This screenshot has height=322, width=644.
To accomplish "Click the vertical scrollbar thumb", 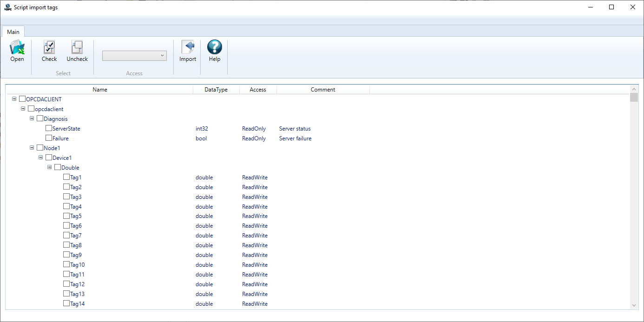I will coord(634,97).
